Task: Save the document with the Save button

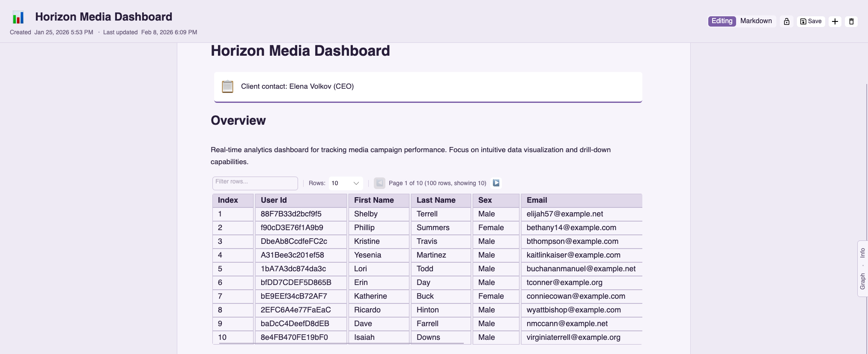Action: tap(811, 21)
